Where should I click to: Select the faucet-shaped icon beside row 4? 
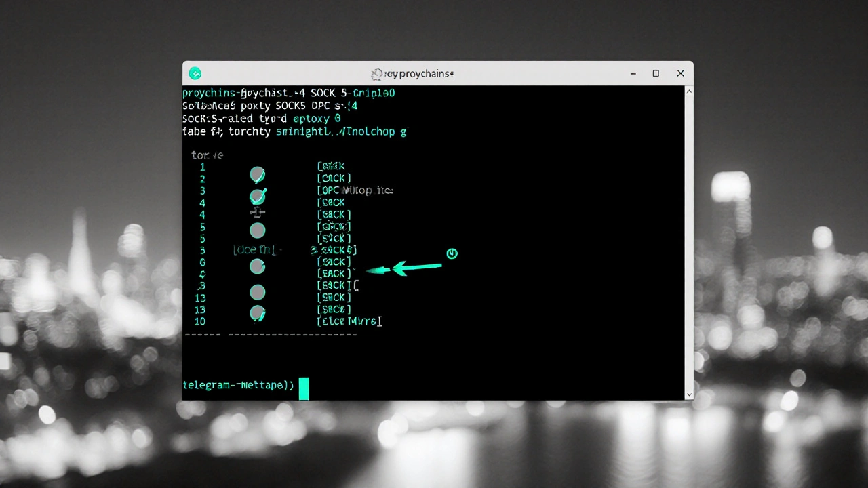pos(257,213)
